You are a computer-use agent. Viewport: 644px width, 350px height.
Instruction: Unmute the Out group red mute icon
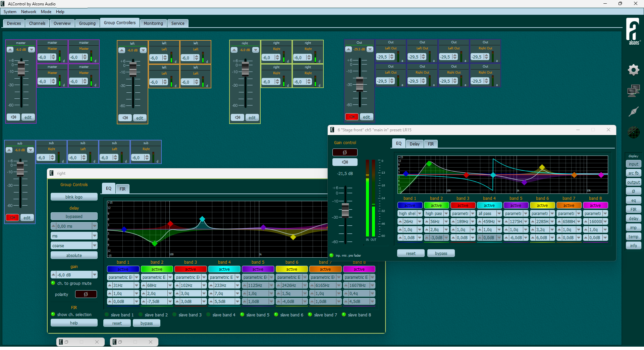(x=352, y=117)
